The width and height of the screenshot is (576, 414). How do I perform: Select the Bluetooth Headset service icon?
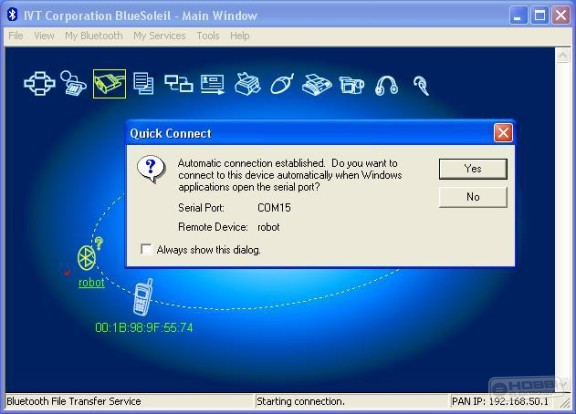pyautogui.click(x=421, y=86)
